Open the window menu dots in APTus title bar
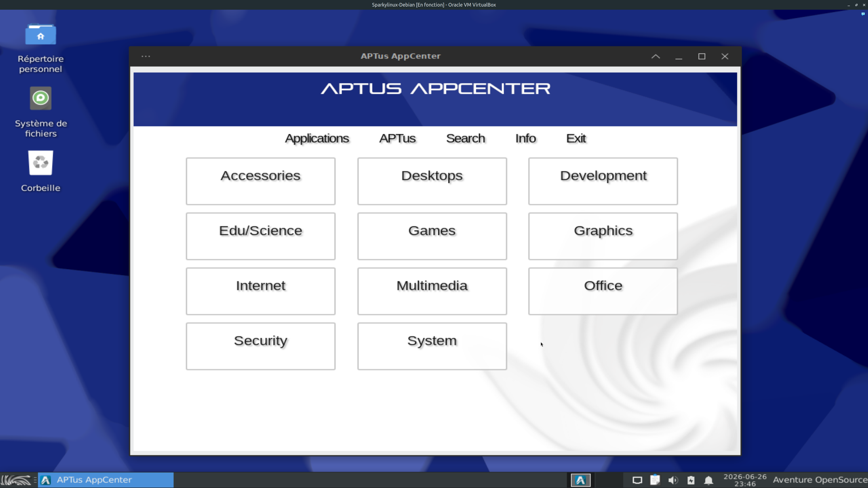 [x=146, y=56]
